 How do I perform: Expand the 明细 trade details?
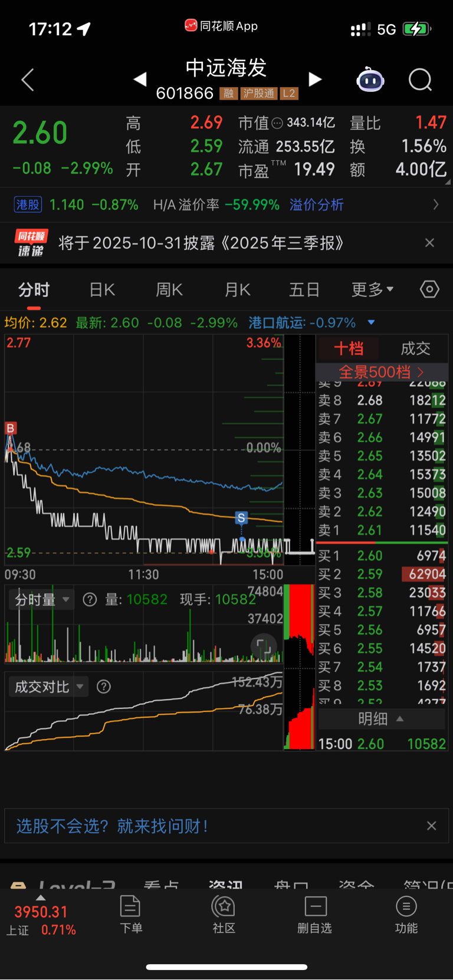382,719
